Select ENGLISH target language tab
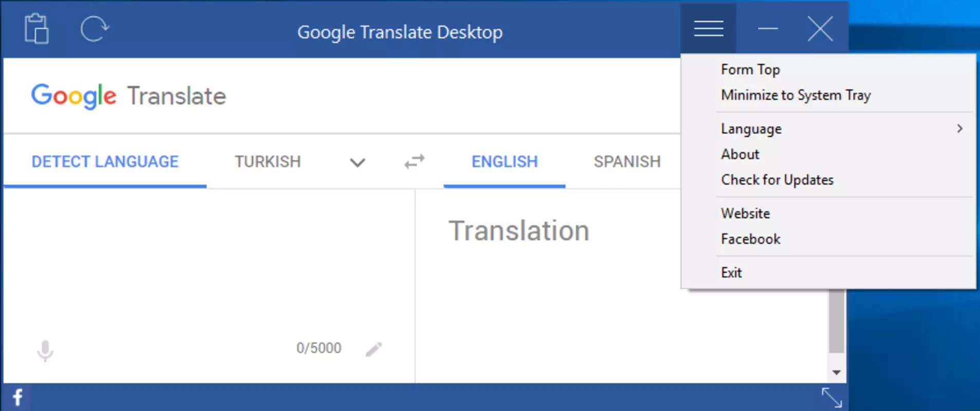The width and height of the screenshot is (980, 411). (x=505, y=162)
